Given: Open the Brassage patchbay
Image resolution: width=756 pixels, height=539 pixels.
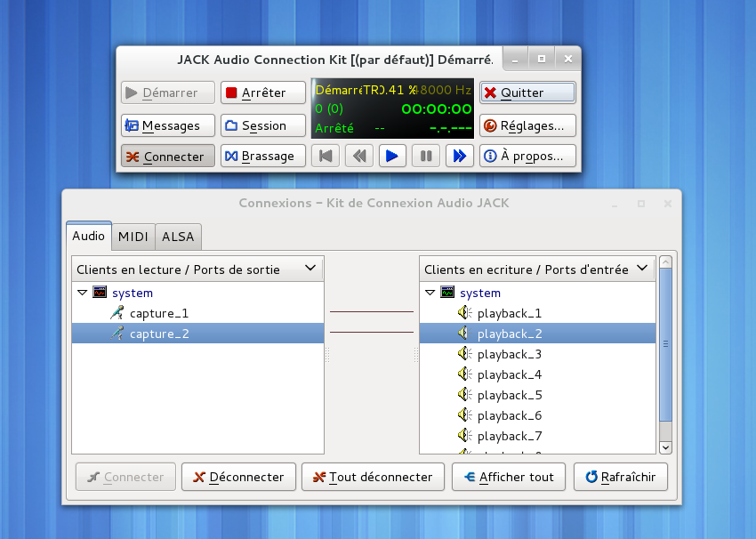Looking at the screenshot, I should click(x=263, y=157).
